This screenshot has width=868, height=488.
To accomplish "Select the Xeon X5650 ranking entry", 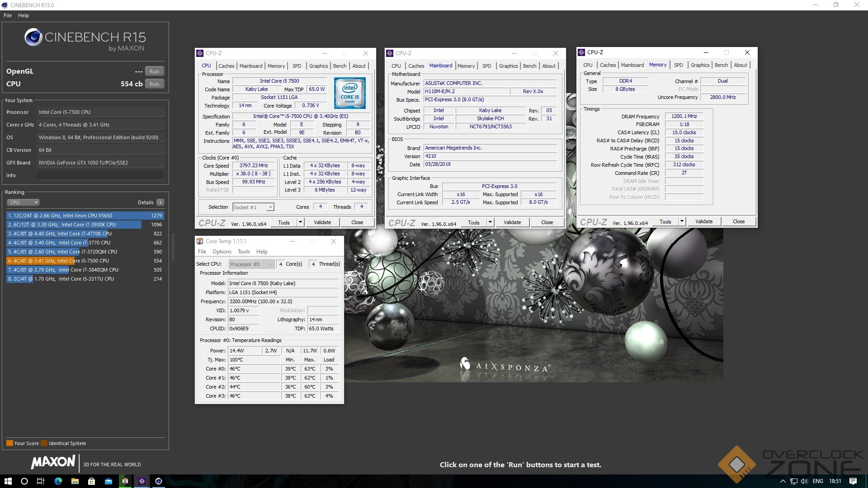I will pos(85,216).
